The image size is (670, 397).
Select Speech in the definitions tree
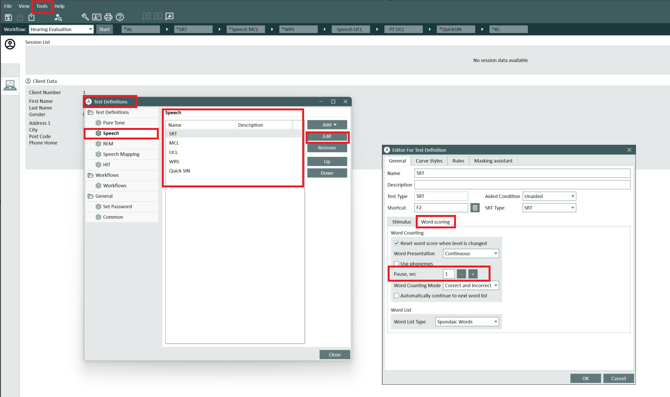(121, 133)
